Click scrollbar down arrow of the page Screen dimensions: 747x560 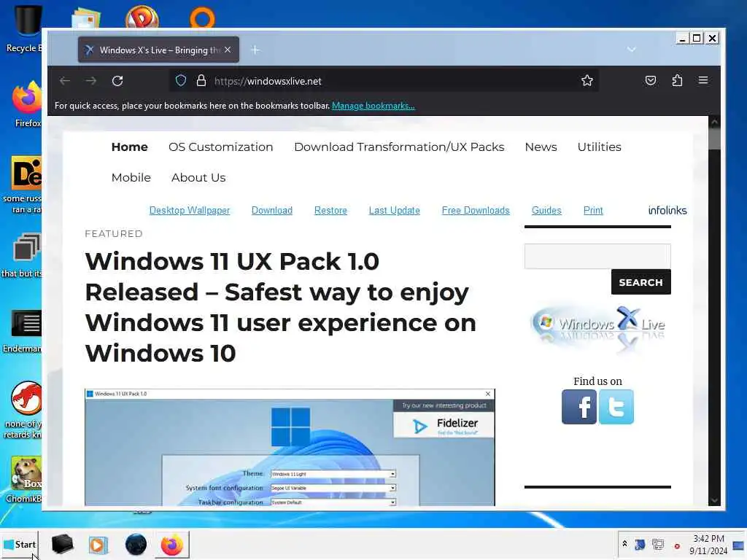pos(714,500)
